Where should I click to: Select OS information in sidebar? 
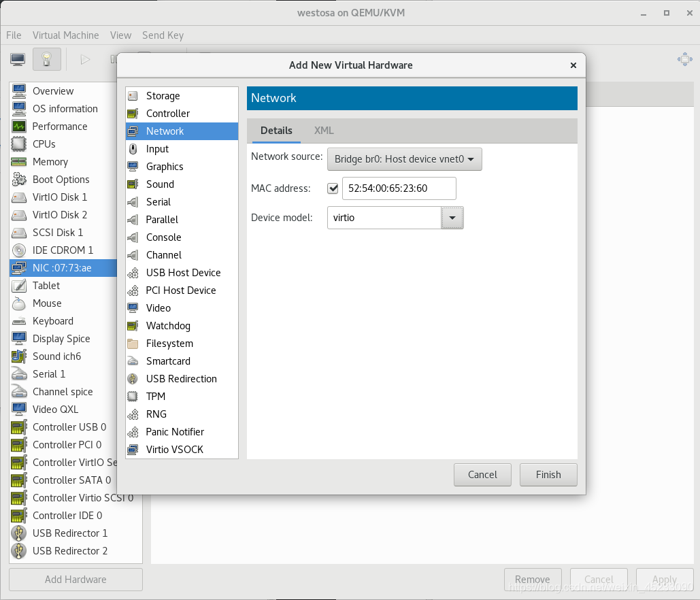63,109
